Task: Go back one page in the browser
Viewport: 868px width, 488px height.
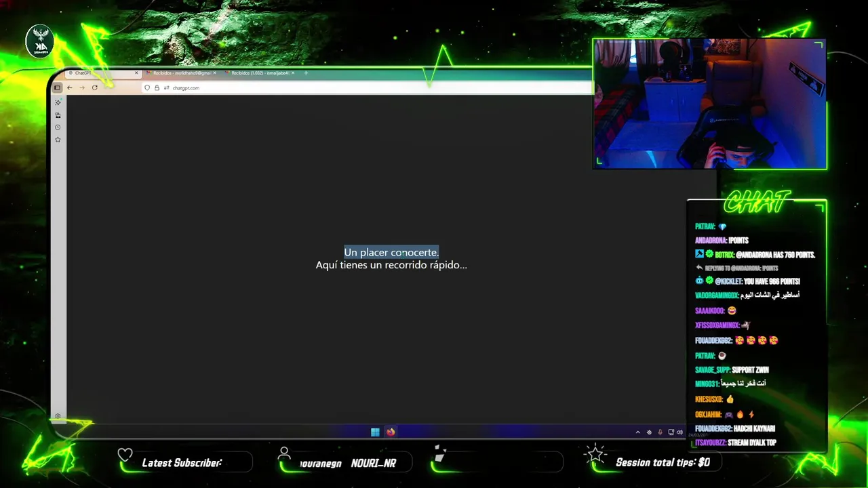Action: point(69,87)
